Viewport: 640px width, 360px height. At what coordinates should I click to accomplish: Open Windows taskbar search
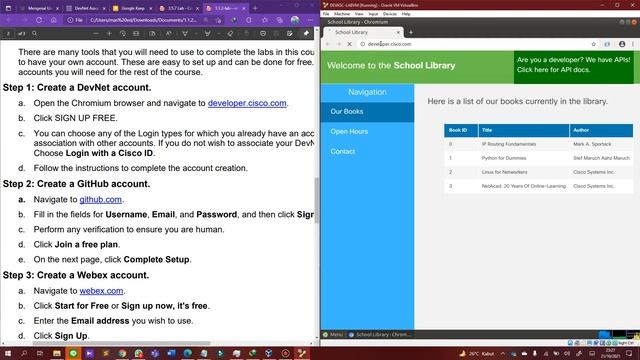[x=24, y=353]
